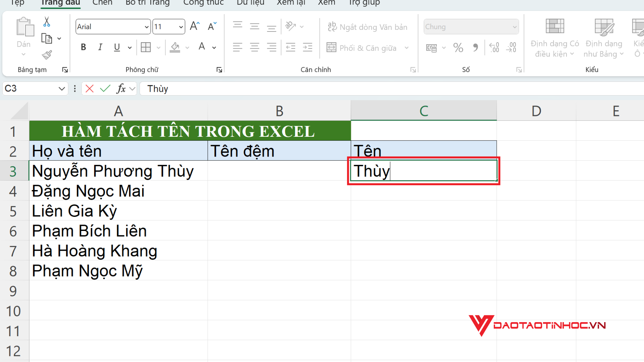Click the Increase Font Size icon
This screenshot has width=644, height=362.
[195, 26]
